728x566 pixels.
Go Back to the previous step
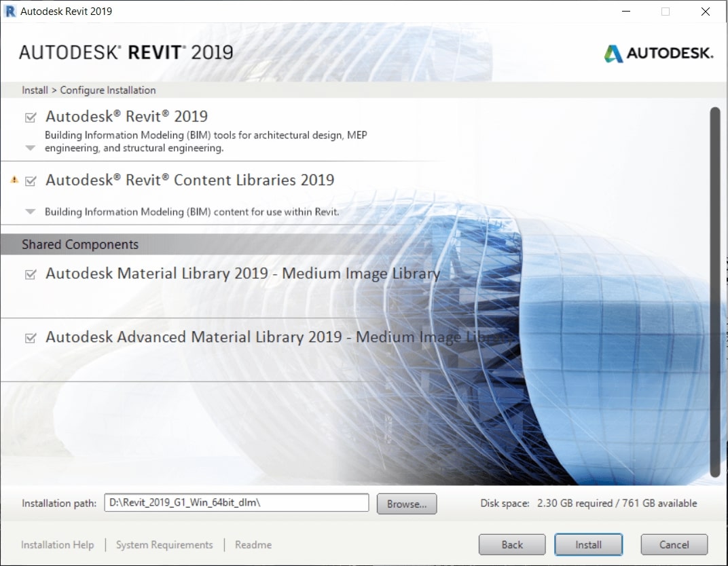(x=512, y=544)
